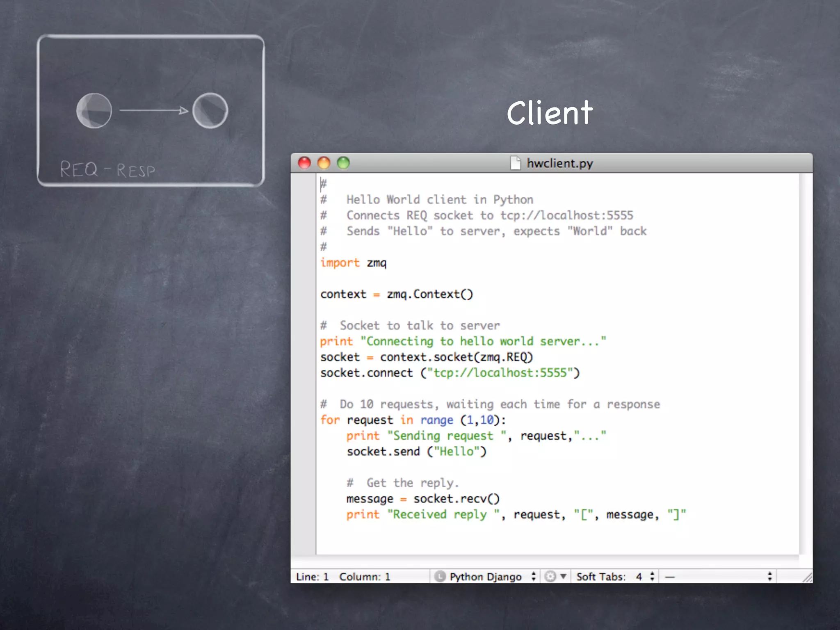Click the REQ-RESP label in the chalk diagram

107,169
